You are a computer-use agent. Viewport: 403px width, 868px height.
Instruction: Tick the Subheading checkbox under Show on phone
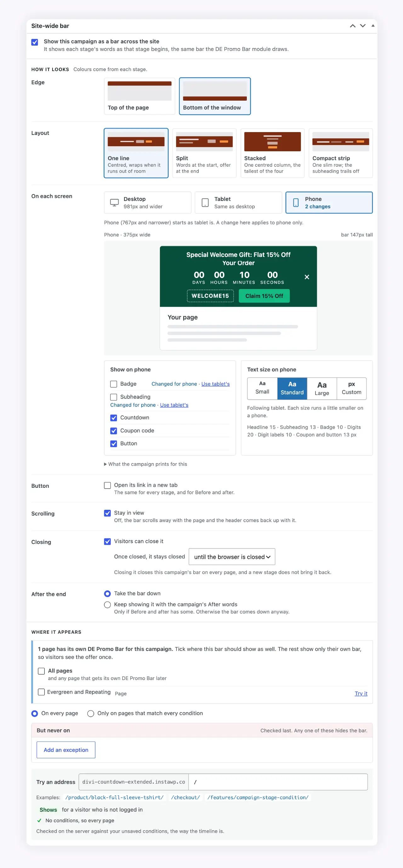(114, 397)
